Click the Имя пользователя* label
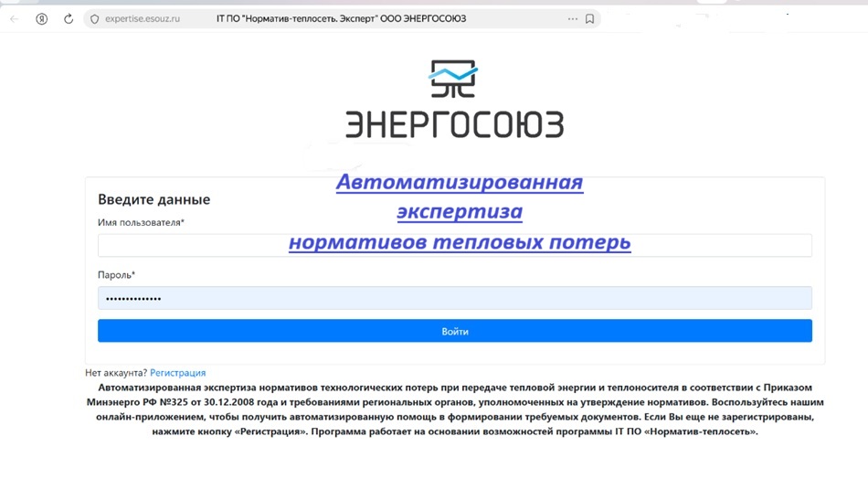Image resolution: width=868 pixels, height=500 pixels. pyautogui.click(x=141, y=223)
